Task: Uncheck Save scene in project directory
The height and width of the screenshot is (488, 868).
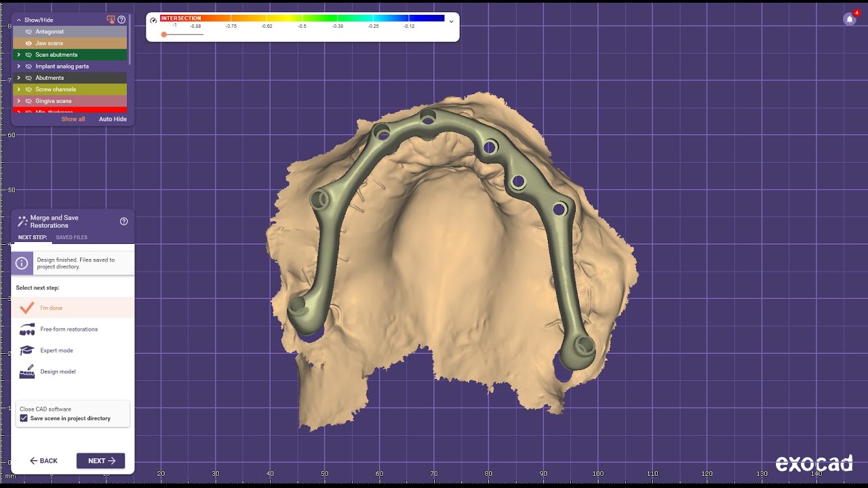Action: tap(24, 418)
